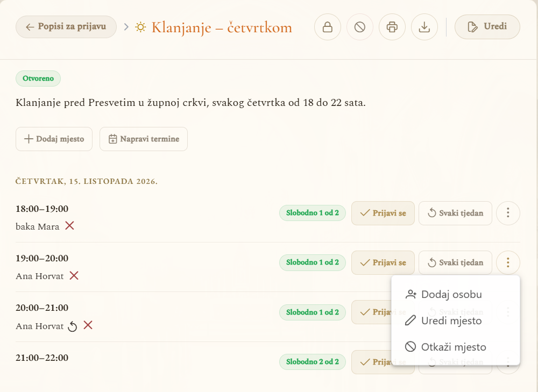
Task: Close the three-dot menu for 19:00–20:00
Action: (x=508, y=263)
